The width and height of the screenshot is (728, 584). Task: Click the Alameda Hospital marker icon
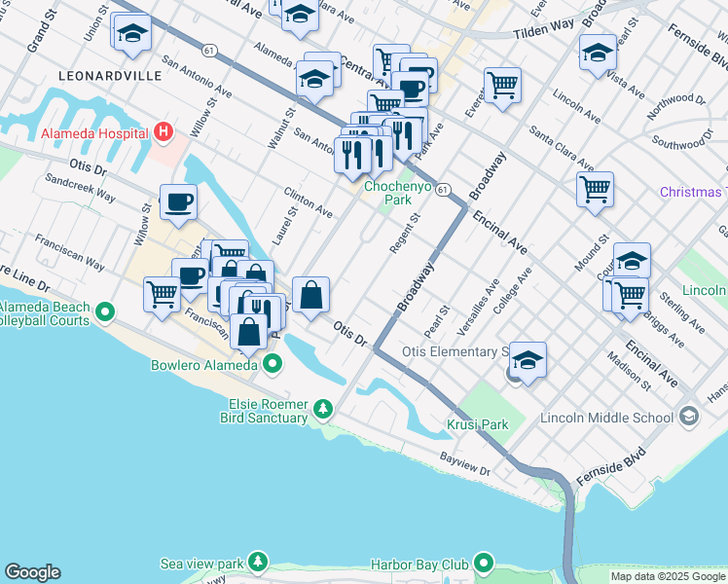[164, 131]
